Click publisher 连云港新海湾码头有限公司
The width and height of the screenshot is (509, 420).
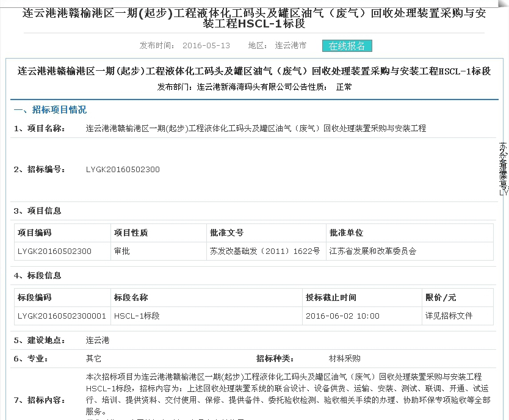pos(244,87)
